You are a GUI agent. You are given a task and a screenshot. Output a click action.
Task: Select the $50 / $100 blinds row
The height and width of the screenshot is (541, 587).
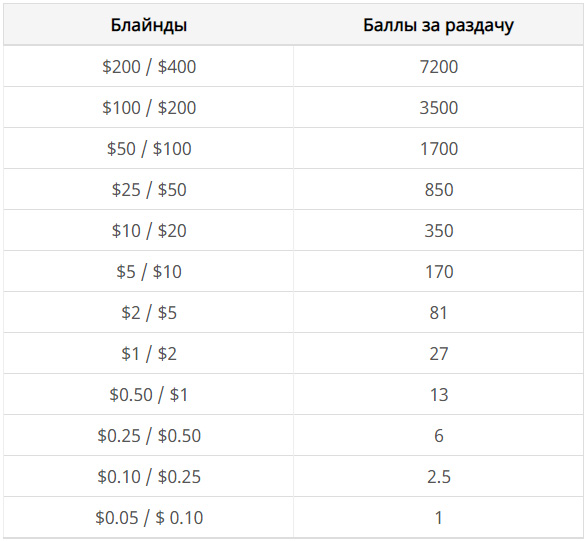coord(294,148)
